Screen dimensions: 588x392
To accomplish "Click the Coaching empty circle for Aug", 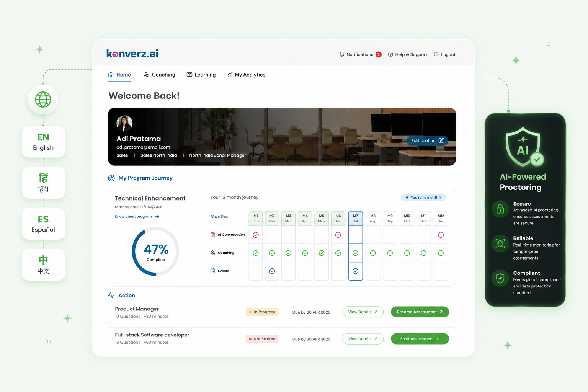I will (x=373, y=253).
